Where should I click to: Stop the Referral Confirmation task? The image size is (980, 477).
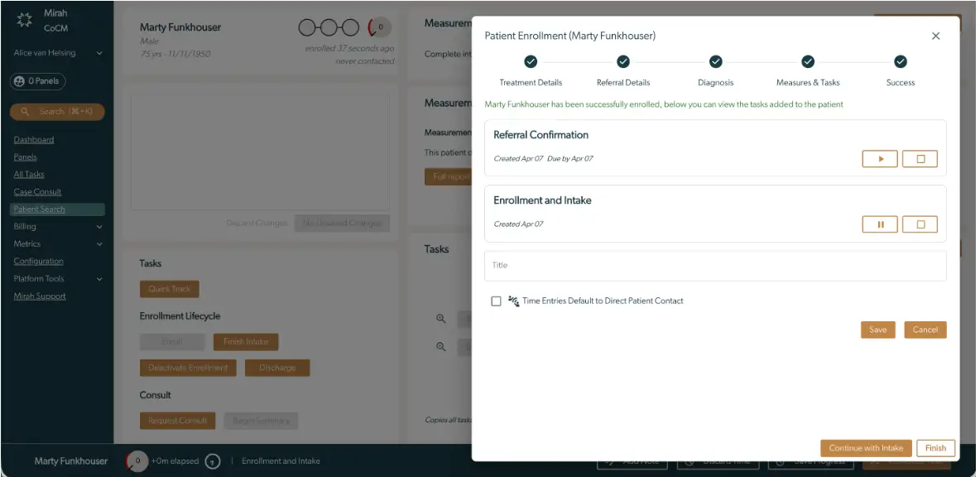(x=919, y=159)
